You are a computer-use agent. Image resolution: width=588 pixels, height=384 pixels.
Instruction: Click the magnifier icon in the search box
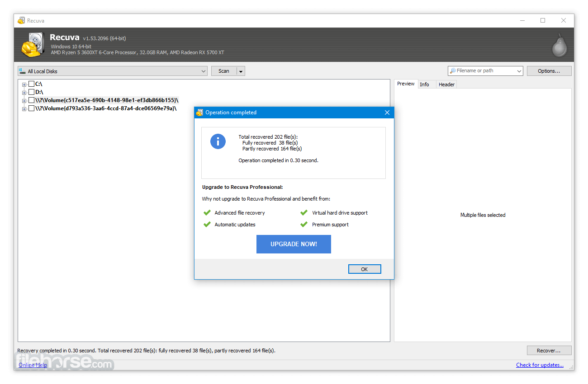[452, 71]
